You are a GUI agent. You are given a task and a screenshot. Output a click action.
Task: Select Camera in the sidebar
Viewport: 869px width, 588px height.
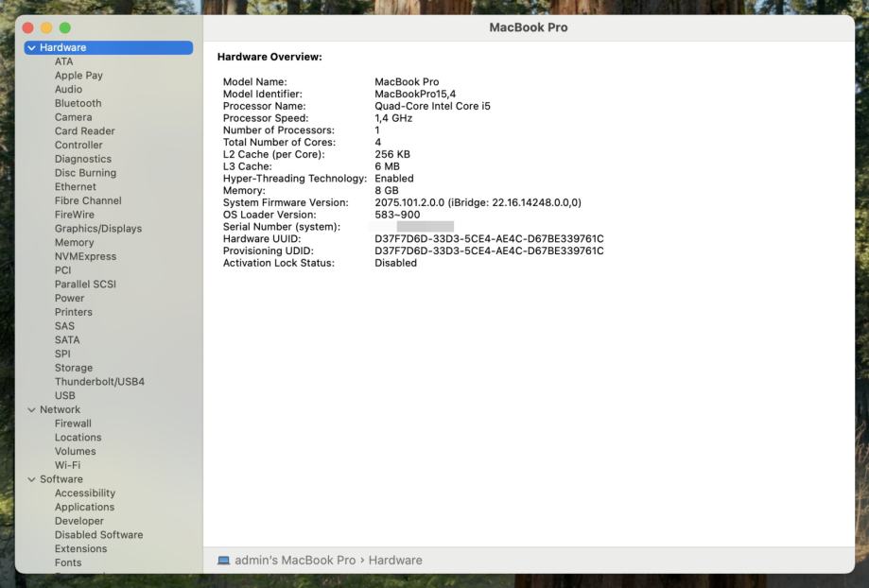pyautogui.click(x=73, y=117)
